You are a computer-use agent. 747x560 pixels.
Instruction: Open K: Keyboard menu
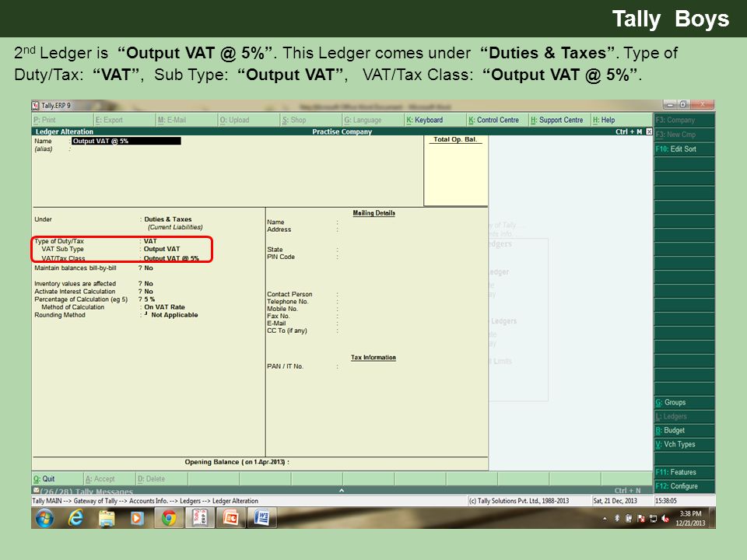pyautogui.click(x=435, y=120)
